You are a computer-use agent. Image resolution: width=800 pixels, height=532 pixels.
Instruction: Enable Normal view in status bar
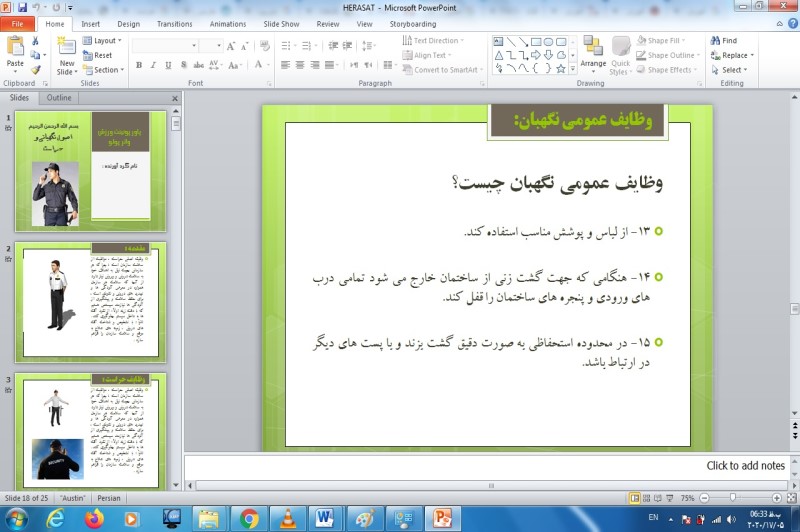pyautogui.click(x=635, y=497)
